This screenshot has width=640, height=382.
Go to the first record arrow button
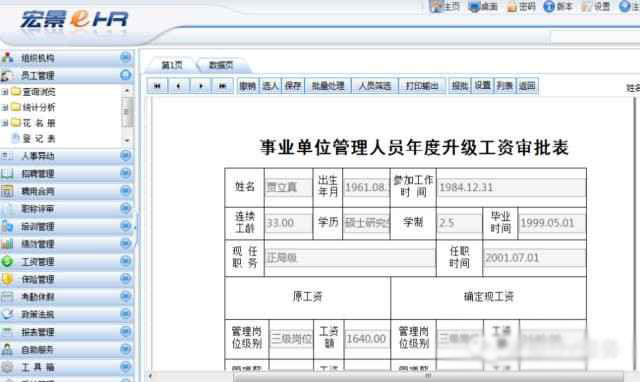[157, 86]
